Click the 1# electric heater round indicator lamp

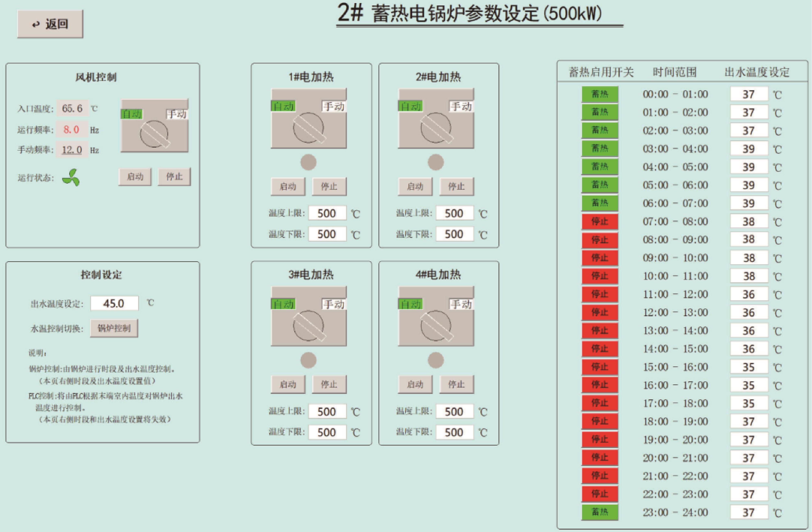308,162
